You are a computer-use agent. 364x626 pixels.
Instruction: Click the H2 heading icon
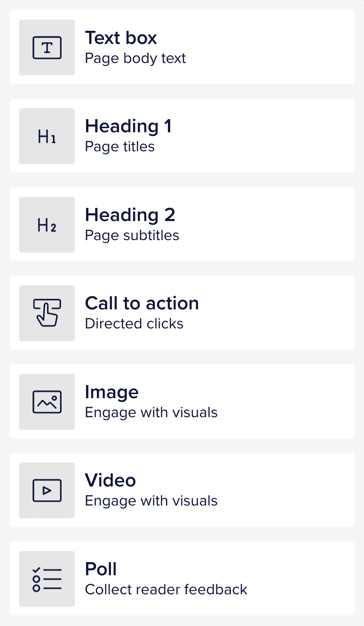point(47,225)
